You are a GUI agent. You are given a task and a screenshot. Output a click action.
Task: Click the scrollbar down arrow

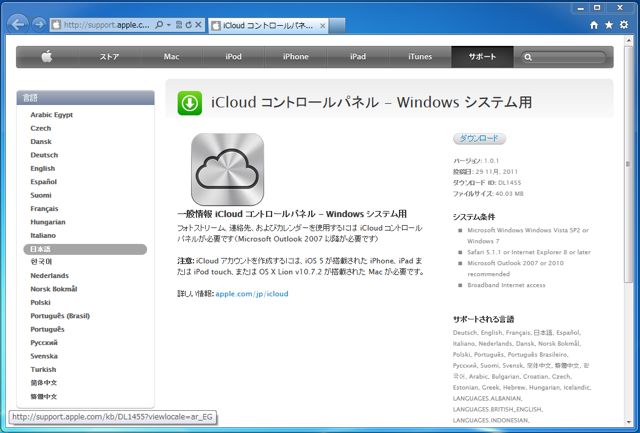[x=628, y=422]
